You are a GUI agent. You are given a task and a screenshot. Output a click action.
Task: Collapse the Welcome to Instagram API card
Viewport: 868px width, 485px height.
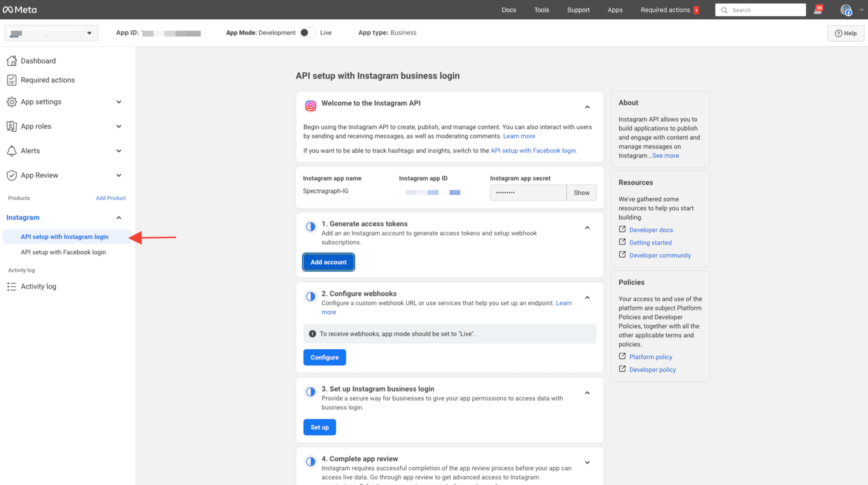(x=587, y=107)
